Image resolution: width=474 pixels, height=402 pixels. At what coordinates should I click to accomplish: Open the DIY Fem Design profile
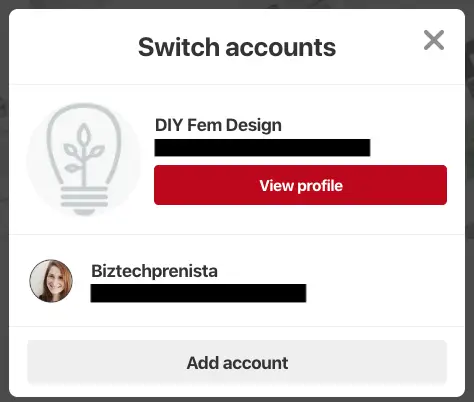tap(300, 185)
